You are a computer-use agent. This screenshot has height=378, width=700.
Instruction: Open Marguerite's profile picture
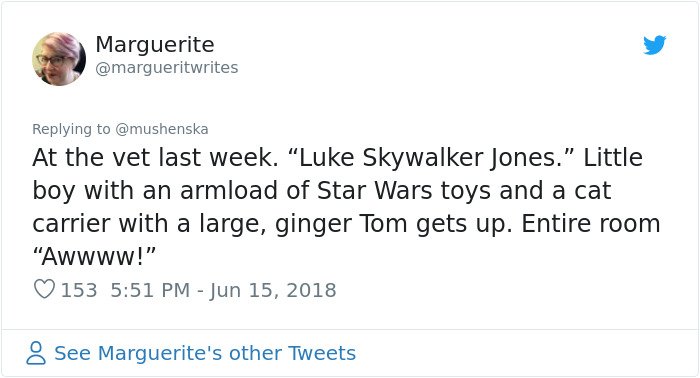[59, 59]
